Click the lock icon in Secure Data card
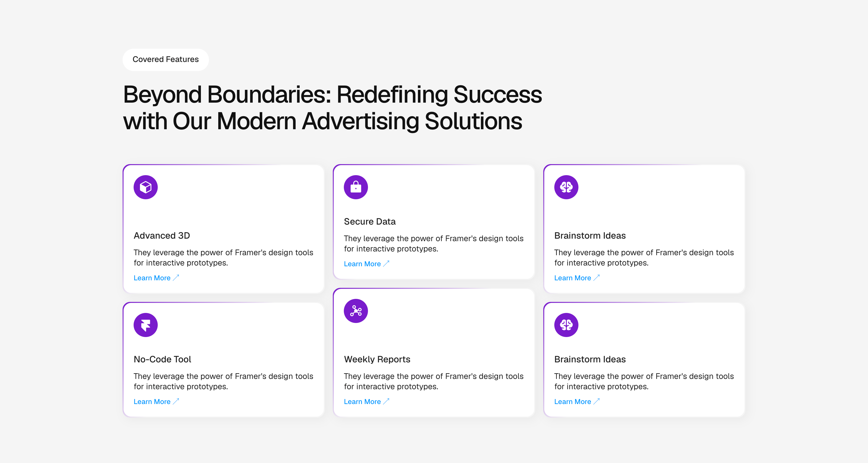The width and height of the screenshot is (868, 463). pyautogui.click(x=356, y=187)
